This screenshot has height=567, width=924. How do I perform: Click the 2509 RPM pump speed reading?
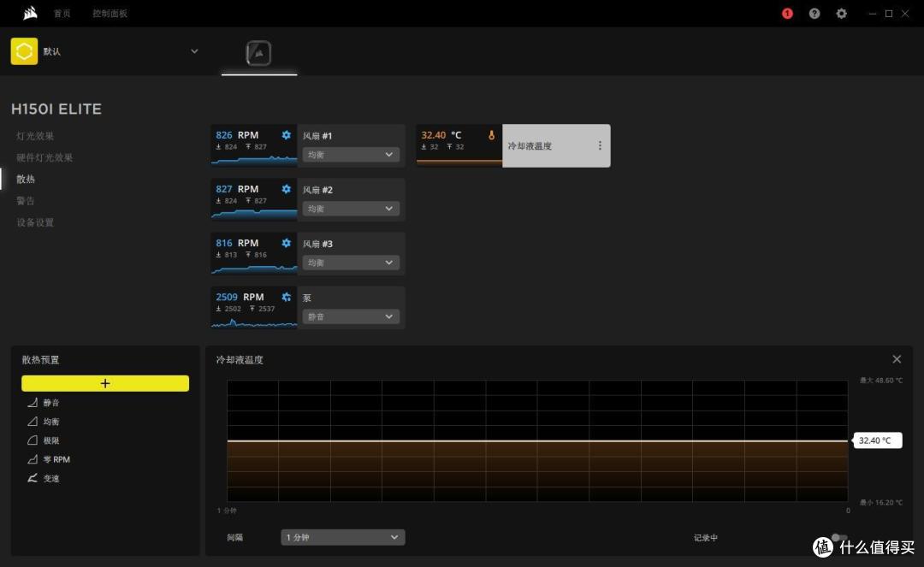tap(240, 298)
